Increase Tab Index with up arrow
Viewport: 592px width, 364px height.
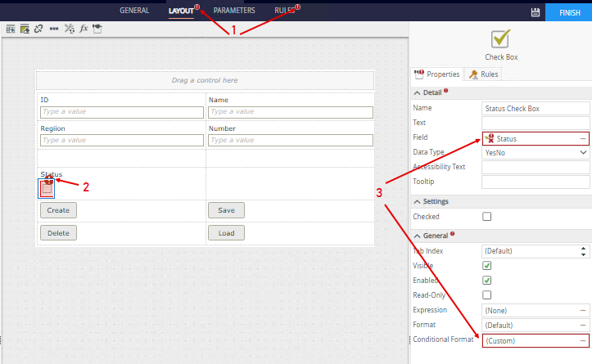click(583, 249)
